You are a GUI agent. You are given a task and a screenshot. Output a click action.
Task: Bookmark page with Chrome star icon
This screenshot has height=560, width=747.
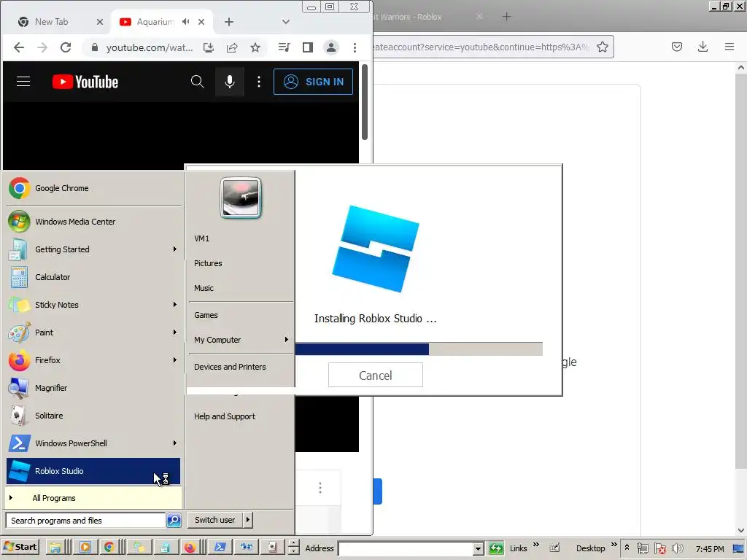255,47
